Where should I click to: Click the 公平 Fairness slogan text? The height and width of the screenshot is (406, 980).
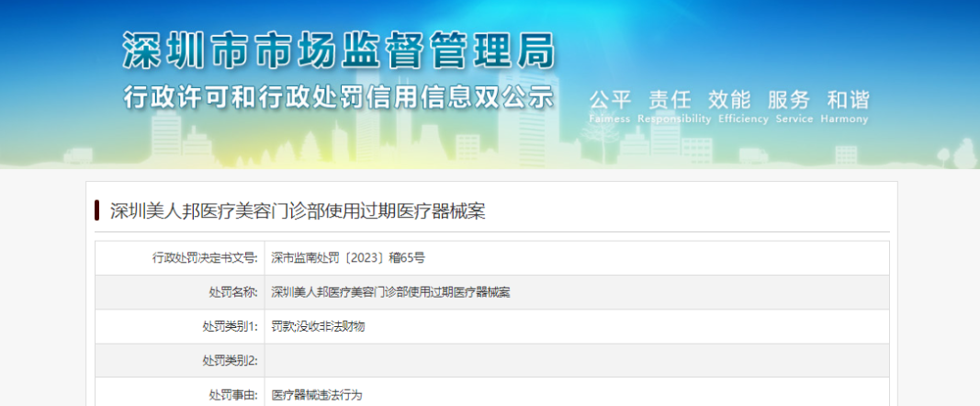[611, 106]
